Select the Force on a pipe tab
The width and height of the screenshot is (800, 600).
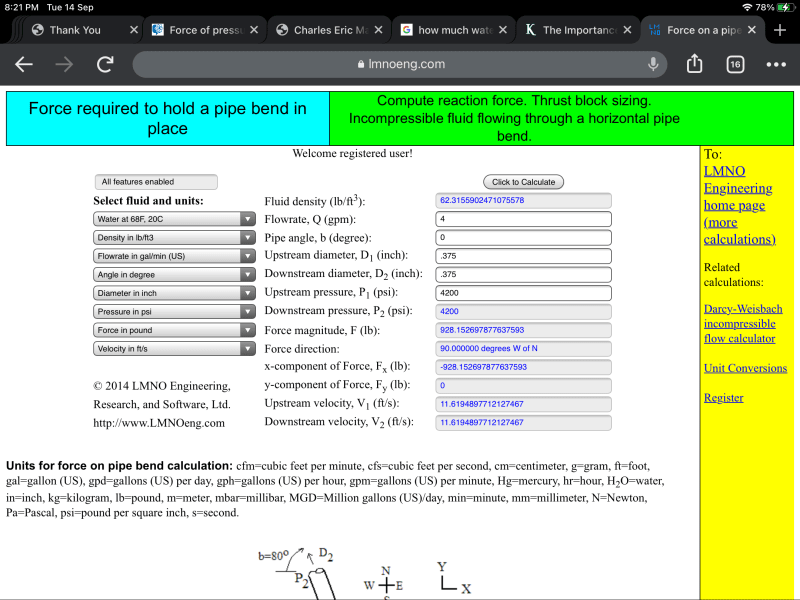[x=703, y=30]
